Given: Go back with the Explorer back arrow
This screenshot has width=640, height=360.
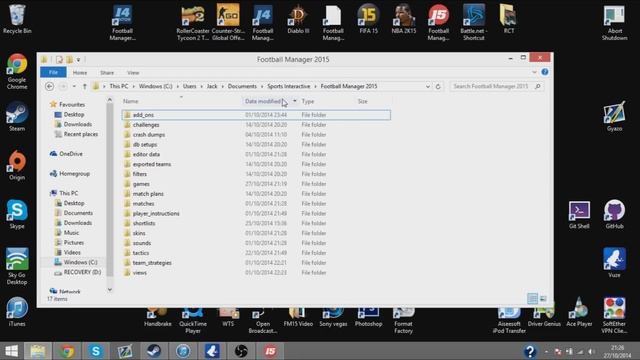Looking at the screenshot, I should pos(49,87).
